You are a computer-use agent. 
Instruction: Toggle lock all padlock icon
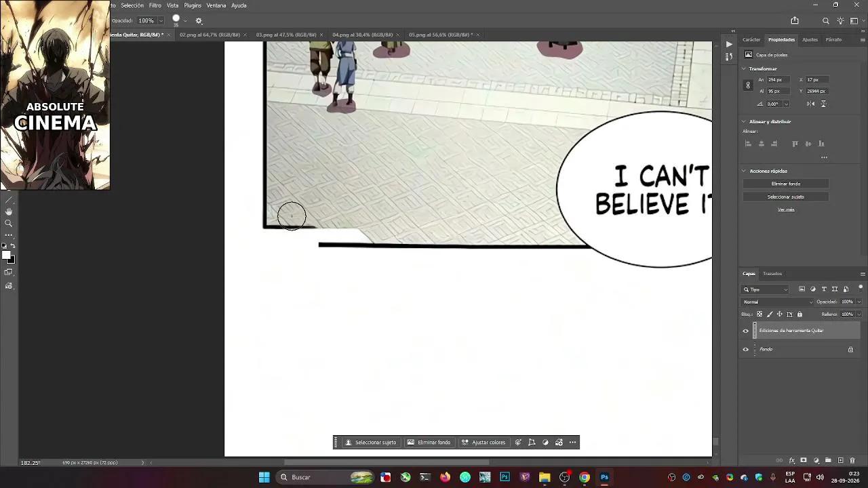[800, 314]
